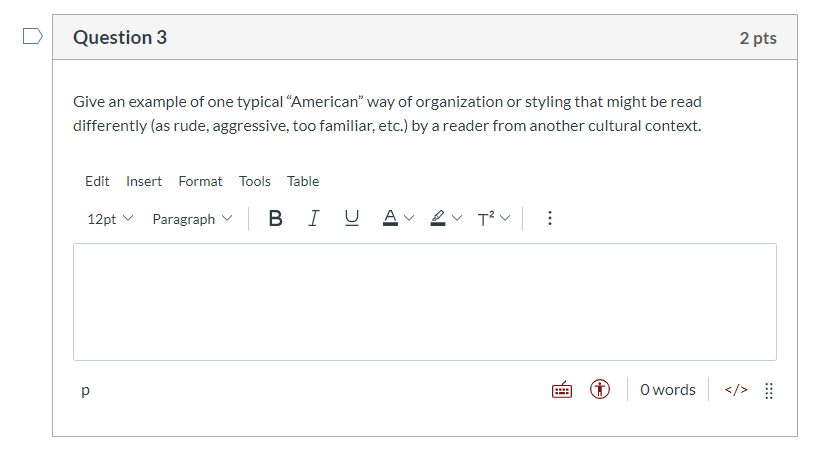Open the Insert menu
This screenshot has width=833, height=451.
[144, 182]
